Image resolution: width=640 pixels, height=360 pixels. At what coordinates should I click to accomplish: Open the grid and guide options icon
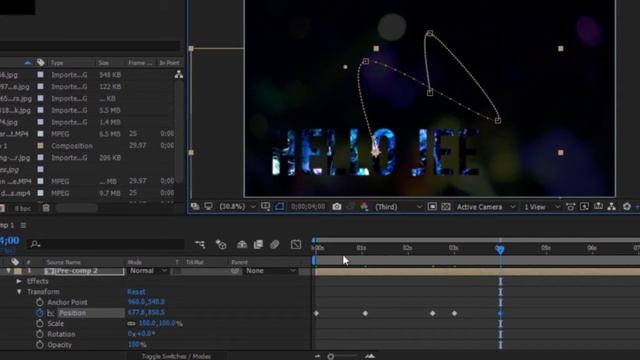[x=265, y=207]
